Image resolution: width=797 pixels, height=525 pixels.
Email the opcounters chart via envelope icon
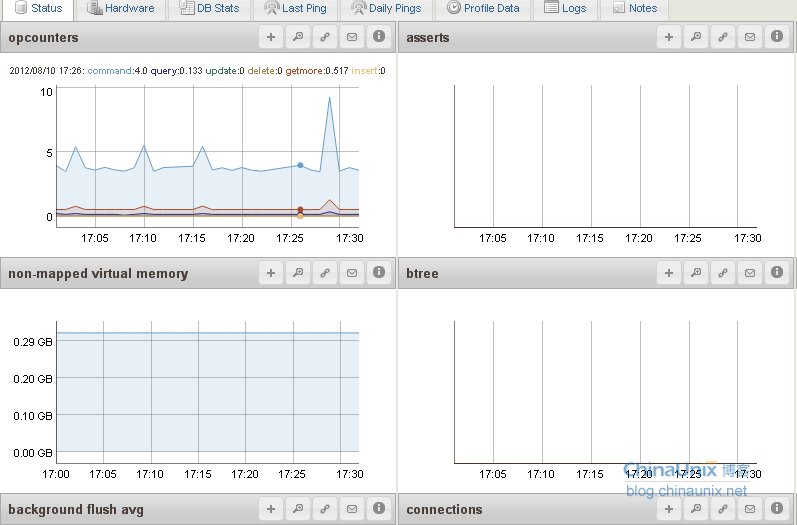[x=352, y=38]
